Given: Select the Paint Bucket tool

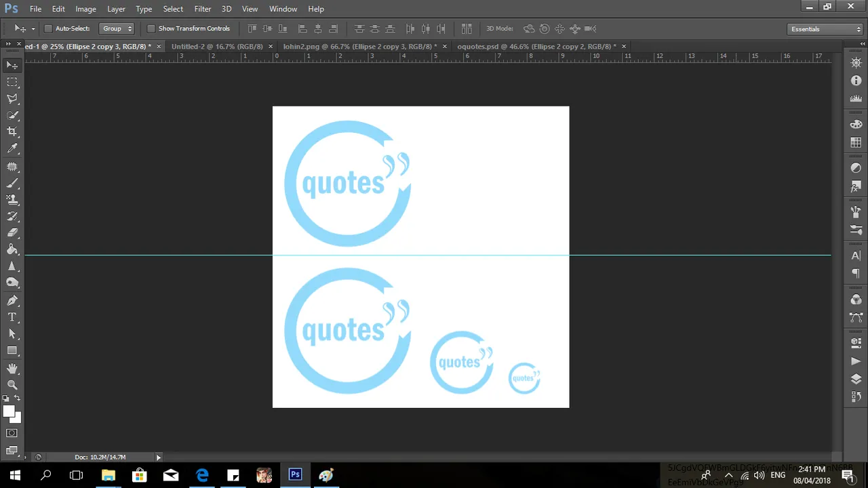Looking at the screenshot, I should coord(12,250).
